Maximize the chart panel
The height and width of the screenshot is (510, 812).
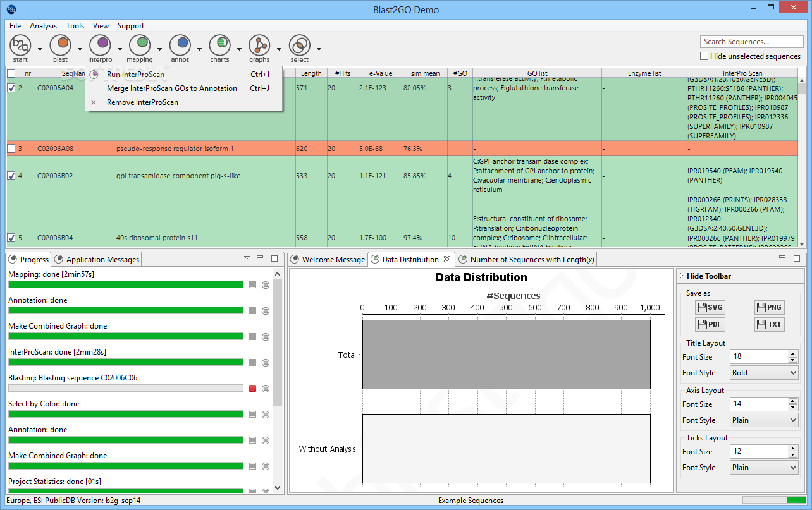tap(796, 258)
